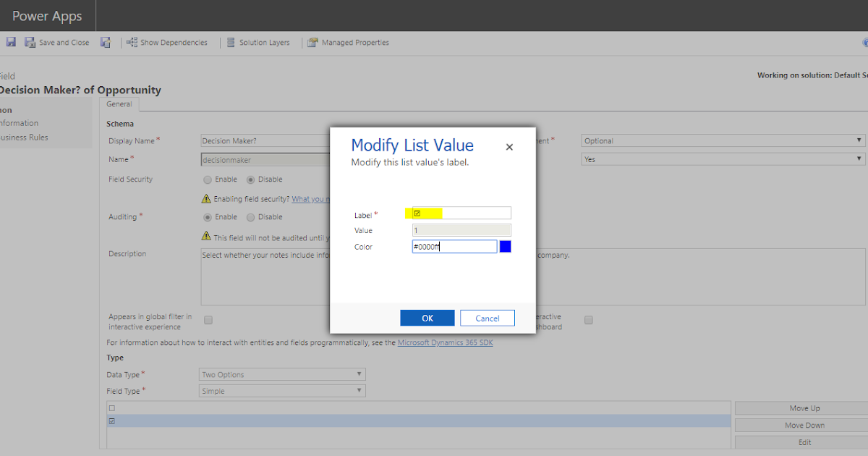Click the Save and New icon
The image size is (868, 456).
[106, 42]
